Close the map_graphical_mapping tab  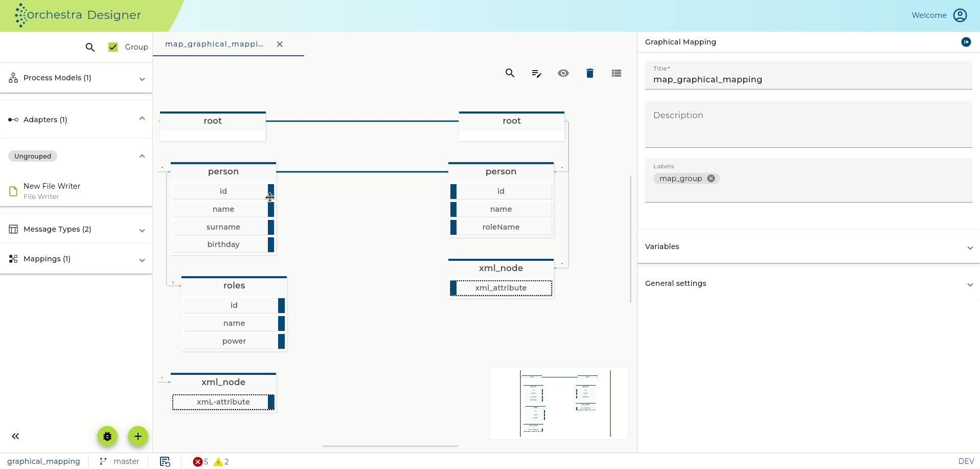click(x=280, y=44)
